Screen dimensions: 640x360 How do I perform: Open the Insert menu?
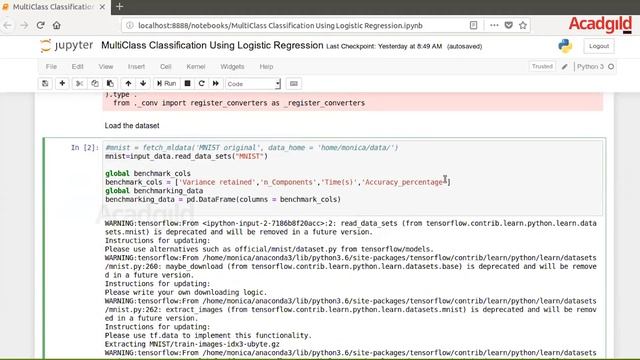point(136,67)
